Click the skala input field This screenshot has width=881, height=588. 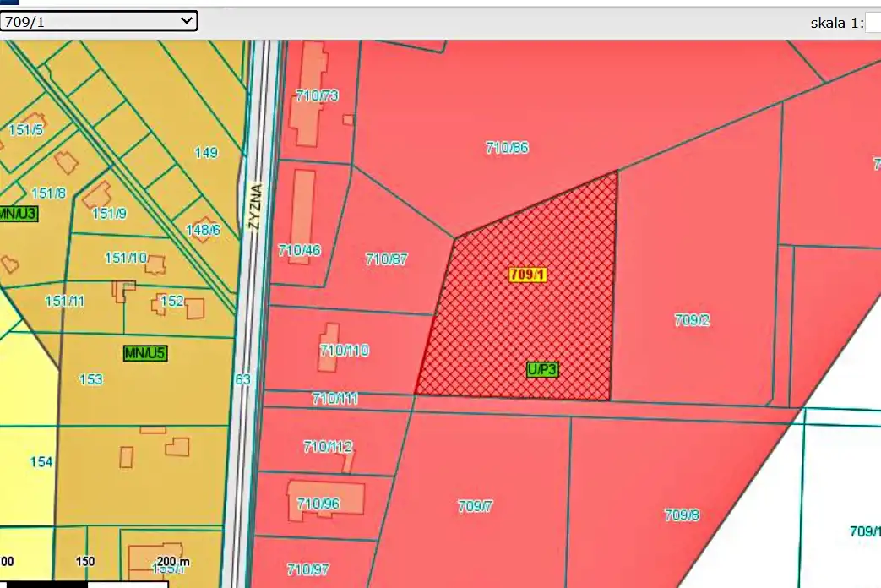pyautogui.click(x=873, y=23)
